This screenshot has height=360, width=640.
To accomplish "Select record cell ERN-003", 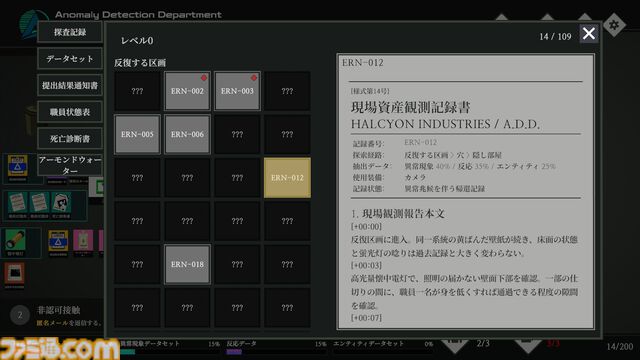I will (x=237, y=91).
